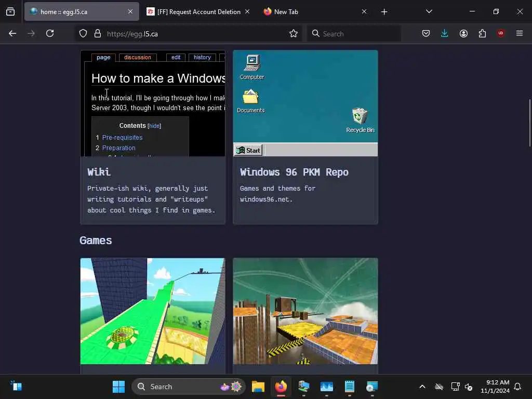Switch to home :: egg.l5.ca tab

(x=82, y=12)
